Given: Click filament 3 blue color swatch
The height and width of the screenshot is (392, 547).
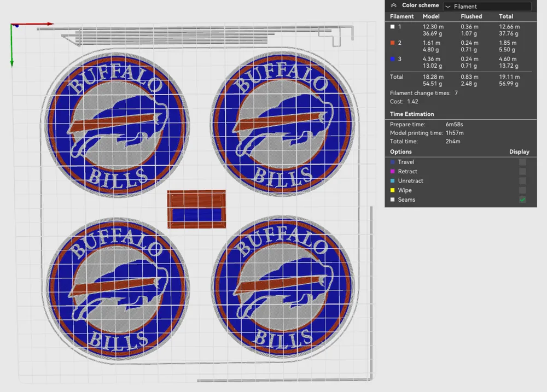Looking at the screenshot, I should [x=392, y=59].
